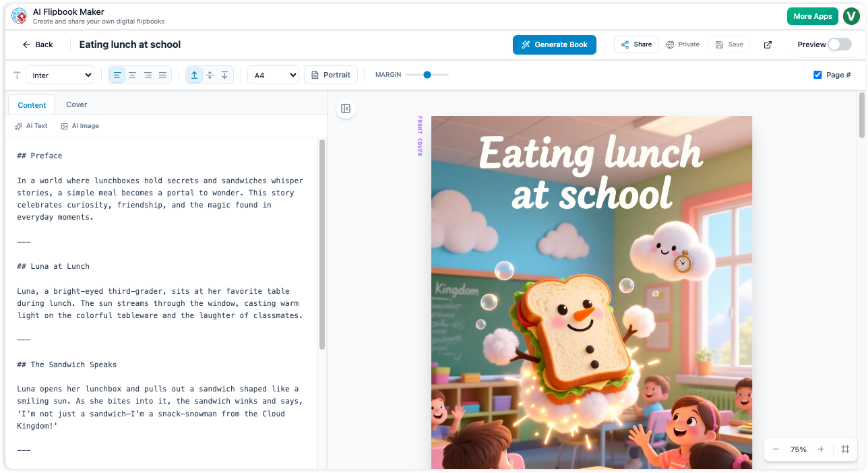This screenshot has width=868, height=473.
Task: Open flipbook in external window
Action: pos(768,44)
